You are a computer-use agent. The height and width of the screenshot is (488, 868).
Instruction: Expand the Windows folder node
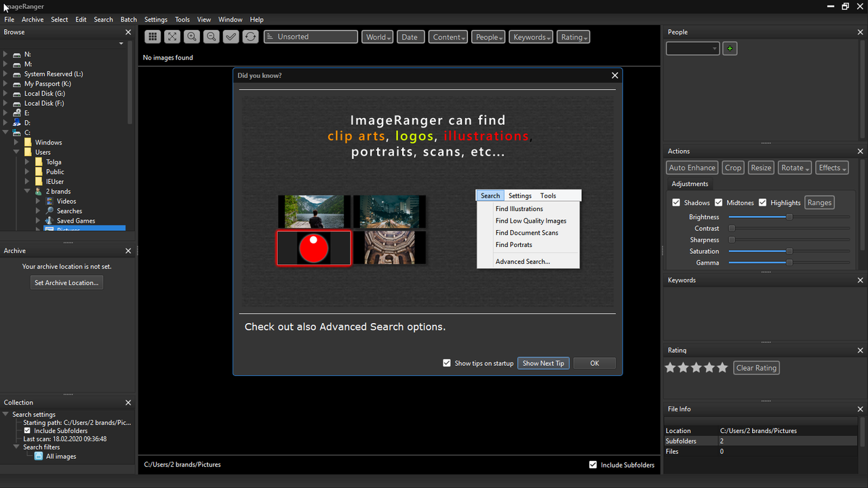click(16, 143)
